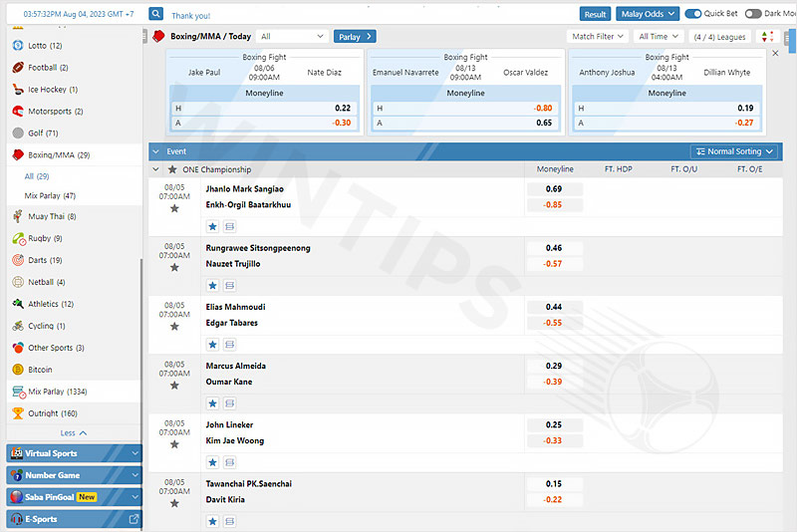
Task: Click the Boxing/MMA glove icon in sidebar
Action: [x=18, y=154]
